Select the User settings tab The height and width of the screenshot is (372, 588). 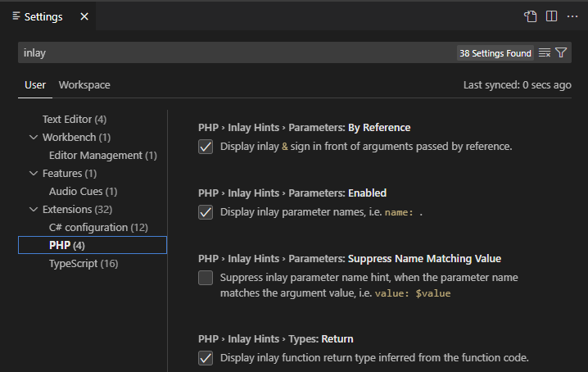point(35,85)
